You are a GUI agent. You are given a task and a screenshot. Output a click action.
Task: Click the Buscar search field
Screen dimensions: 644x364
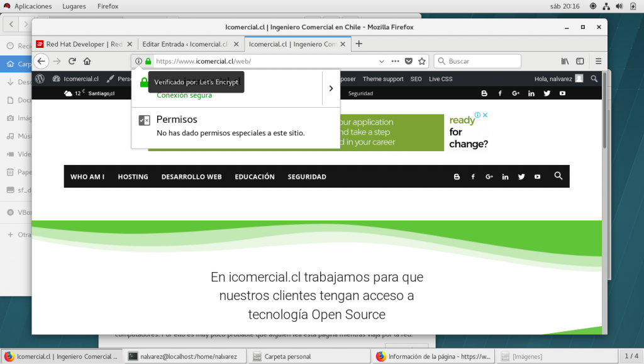pyautogui.click(x=478, y=61)
